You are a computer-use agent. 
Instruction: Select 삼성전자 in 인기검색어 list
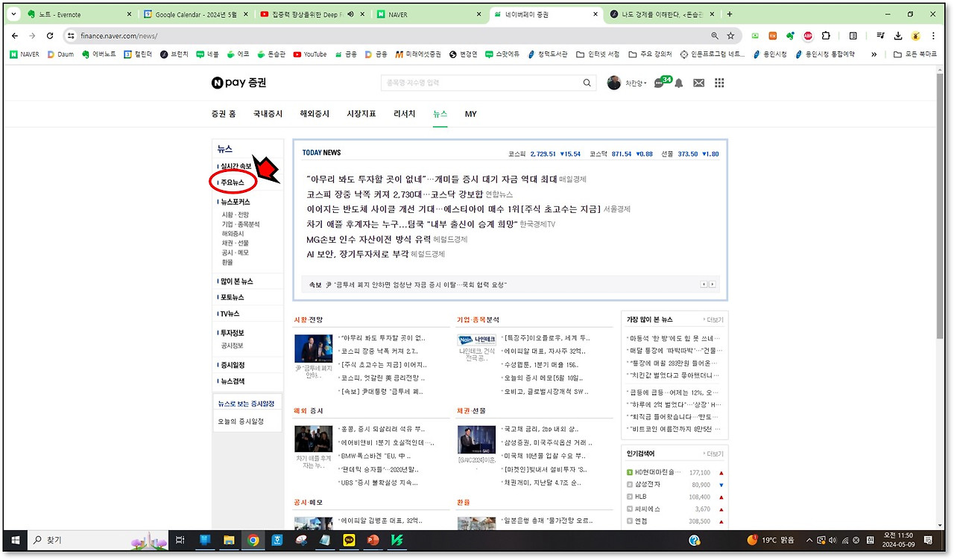[x=648, y=485]
